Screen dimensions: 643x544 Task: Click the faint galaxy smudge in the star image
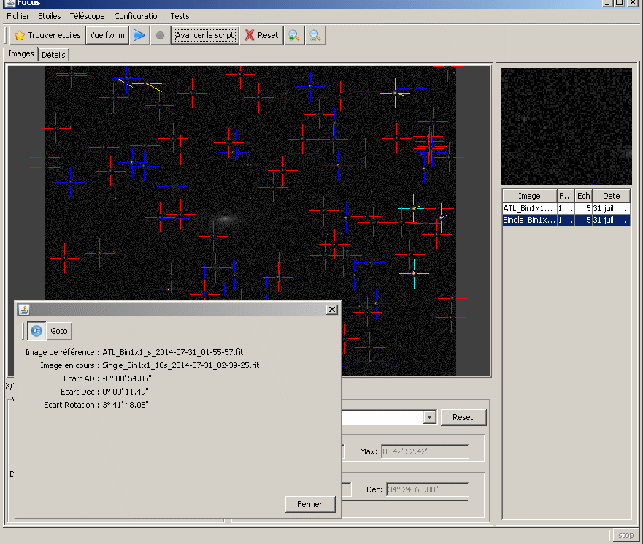coord(225,219)
